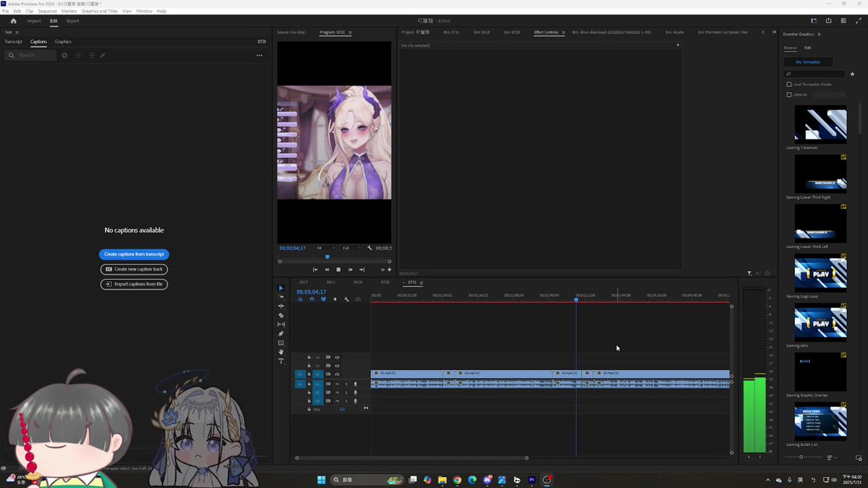
Task: Select the Track Select Forward tool
Action: [x=281, y=297]
